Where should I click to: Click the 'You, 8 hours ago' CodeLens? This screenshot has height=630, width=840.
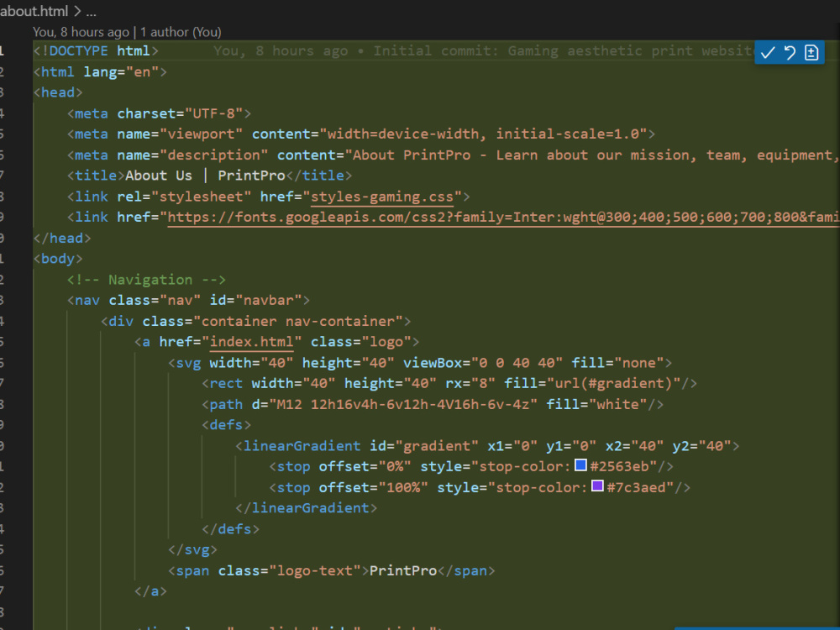pos(81,32)
